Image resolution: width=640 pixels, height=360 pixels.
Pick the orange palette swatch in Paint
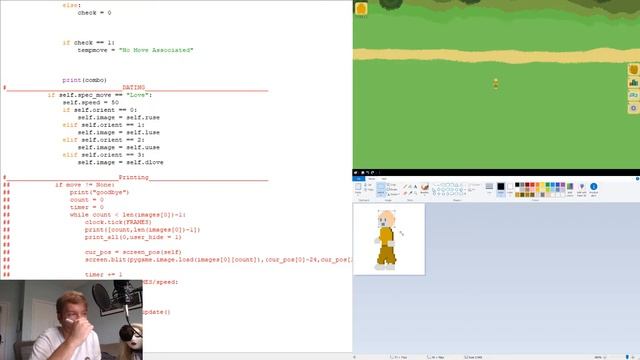pyautogui.click(x=538, y=185)
